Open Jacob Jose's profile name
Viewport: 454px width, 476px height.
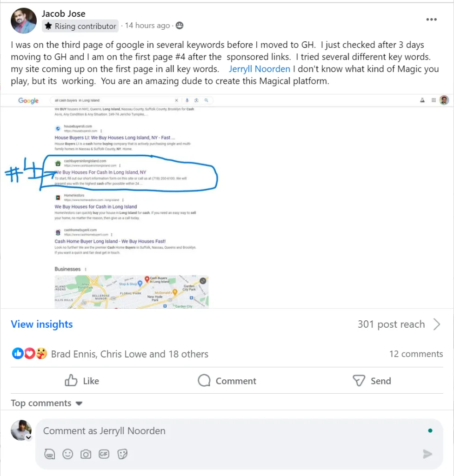[x=64, y=13]
